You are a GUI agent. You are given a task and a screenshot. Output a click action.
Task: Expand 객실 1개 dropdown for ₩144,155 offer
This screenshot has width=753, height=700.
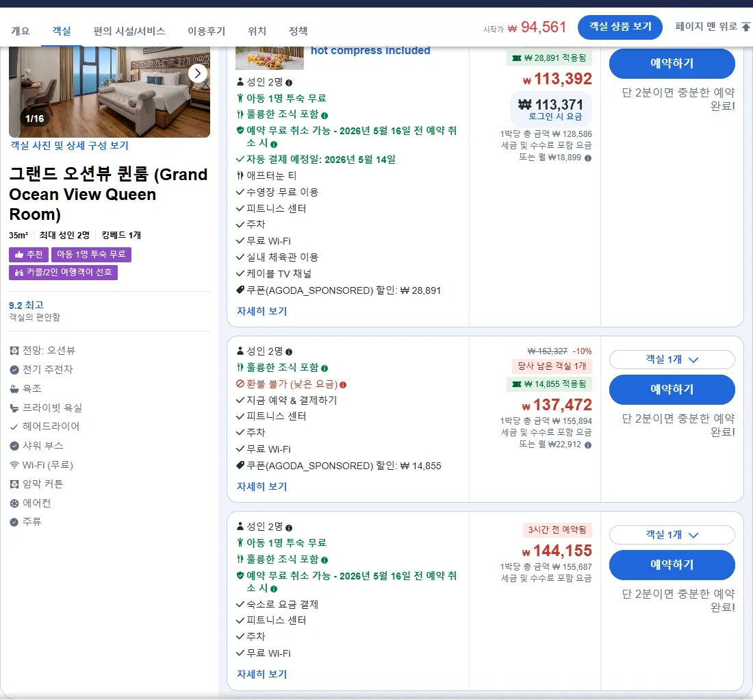[672, 535]
